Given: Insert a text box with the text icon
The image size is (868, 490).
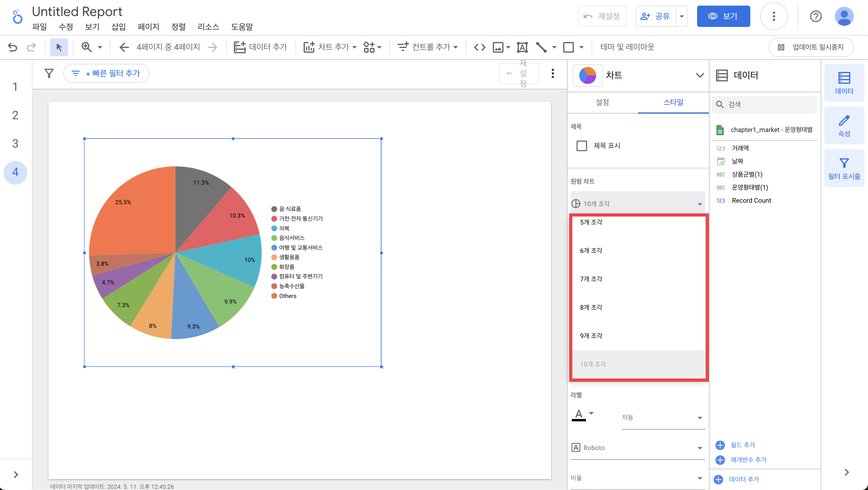Looking at the screenshot, I should coord(522,47).
